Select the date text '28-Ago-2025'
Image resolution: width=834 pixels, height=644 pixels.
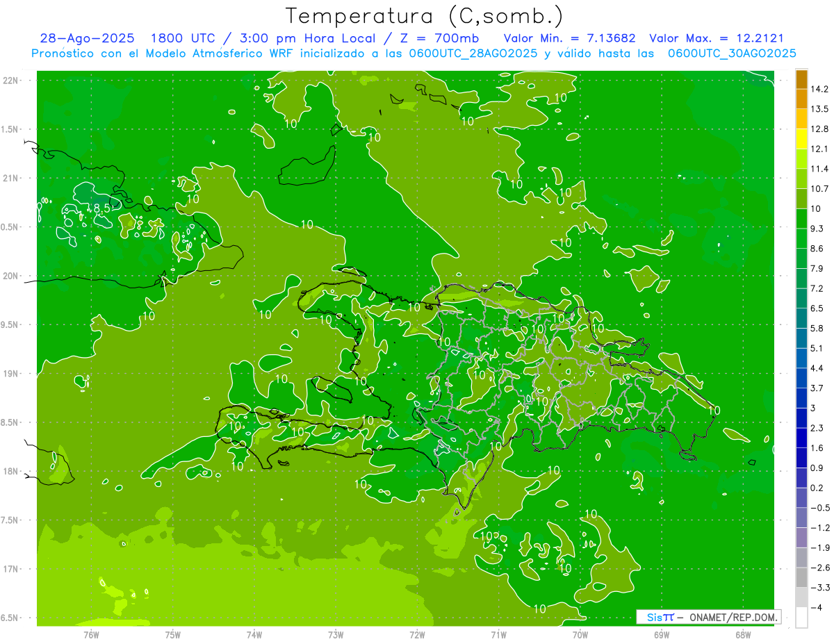tap(88, 38)
